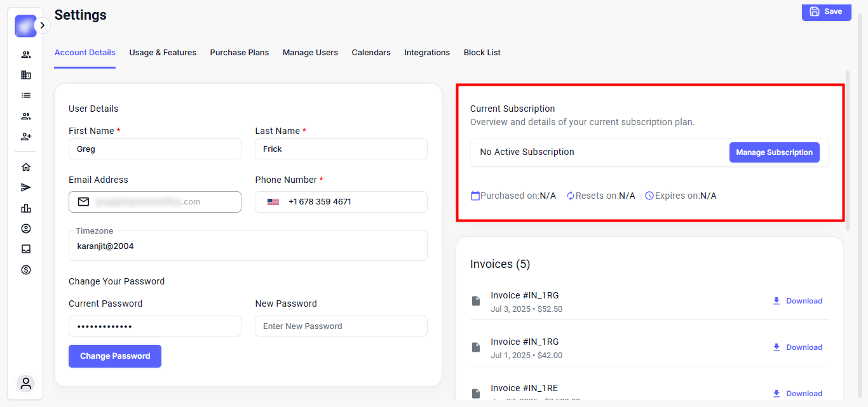This screenshot has width=868, height=407.
Task: Click the Timezone field
Action: (x=248, y=246)
